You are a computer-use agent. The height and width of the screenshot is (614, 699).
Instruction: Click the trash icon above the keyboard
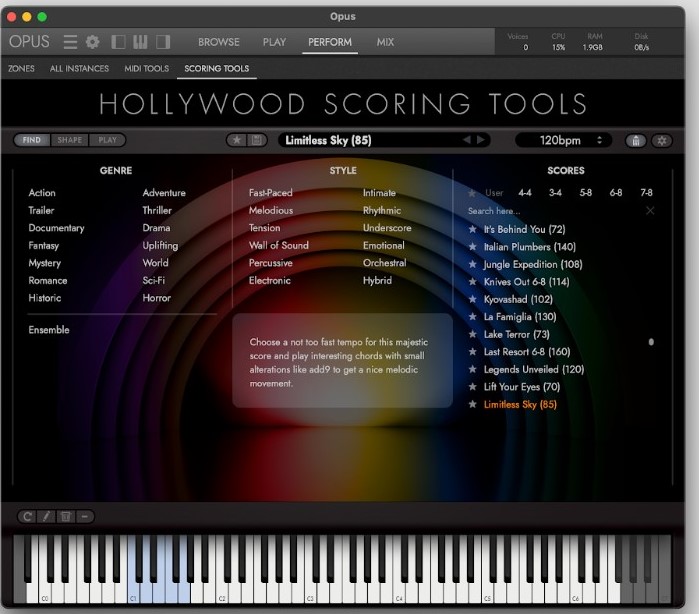66,516
